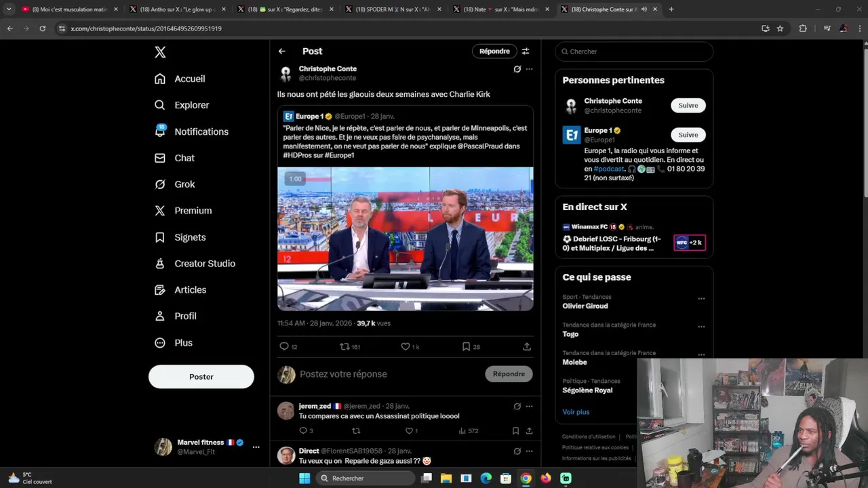Share the main post
The width and height of the screenshot is (868, 488).
point(527,346)
